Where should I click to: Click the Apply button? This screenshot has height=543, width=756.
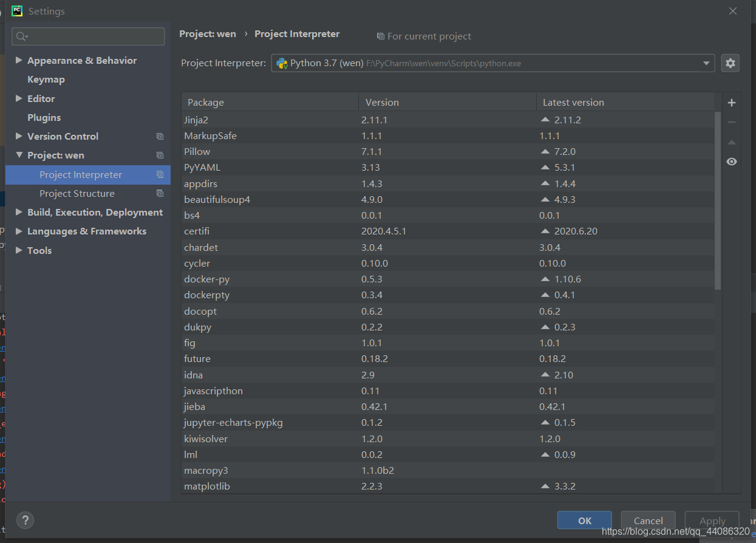coord(712,521)
